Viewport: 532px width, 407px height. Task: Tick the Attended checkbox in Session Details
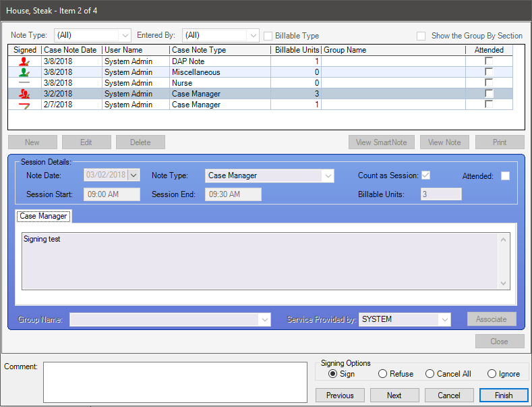point(505,176)
